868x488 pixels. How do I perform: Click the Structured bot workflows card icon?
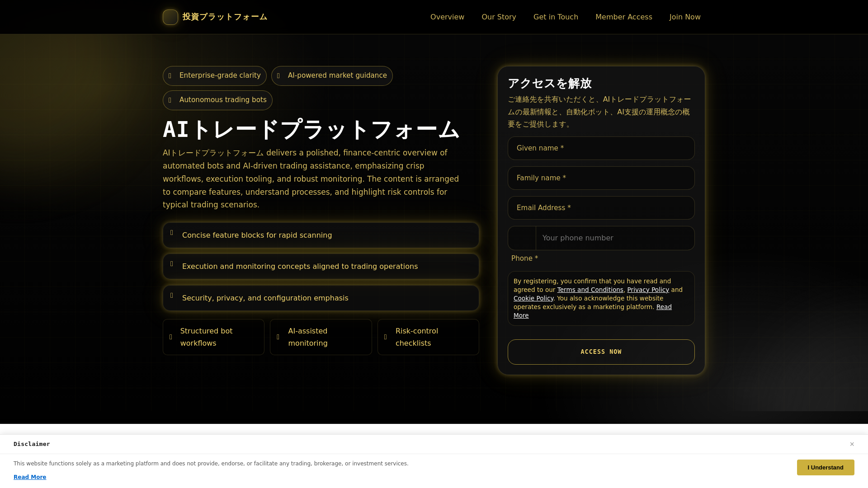(x=171, y=337)
